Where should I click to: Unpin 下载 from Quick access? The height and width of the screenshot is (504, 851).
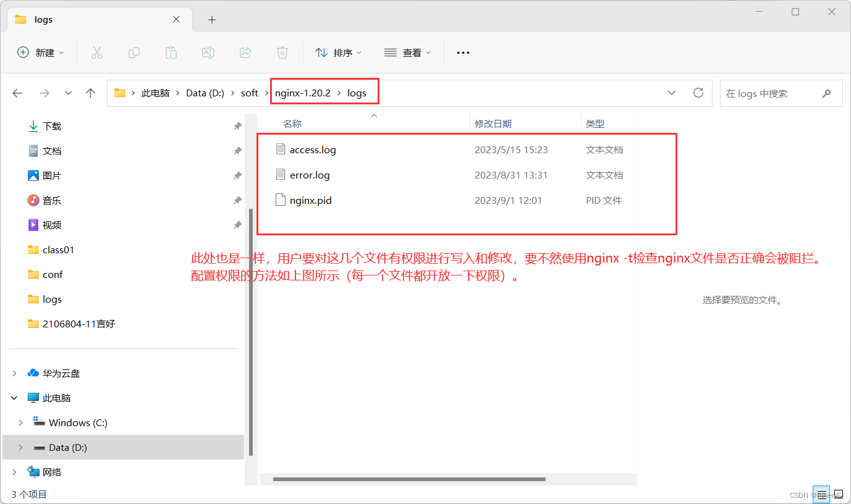click(237, 126)
